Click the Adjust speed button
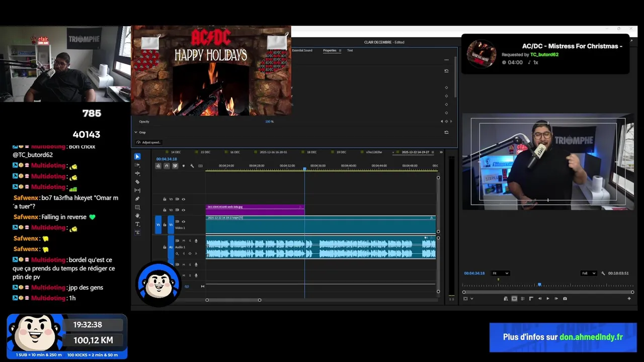Image resolution: width=644 pixels, height=362 pixels. [148, 142]
